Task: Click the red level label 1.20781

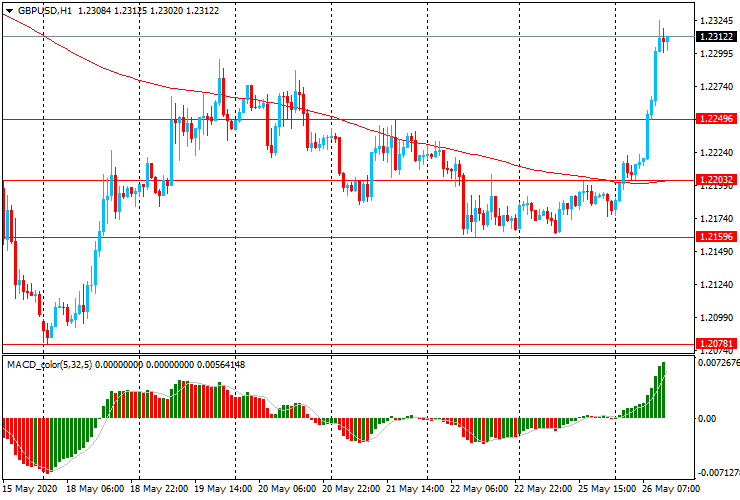Action: click(716, 343)
